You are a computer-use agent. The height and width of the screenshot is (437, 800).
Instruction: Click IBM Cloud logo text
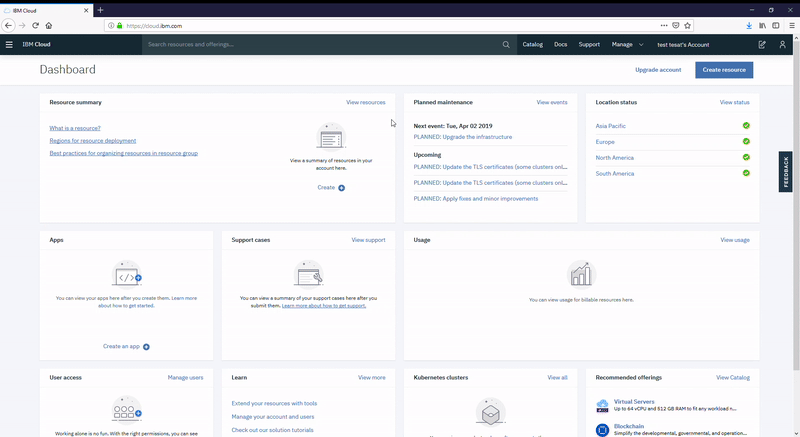(x=36, y=44)
